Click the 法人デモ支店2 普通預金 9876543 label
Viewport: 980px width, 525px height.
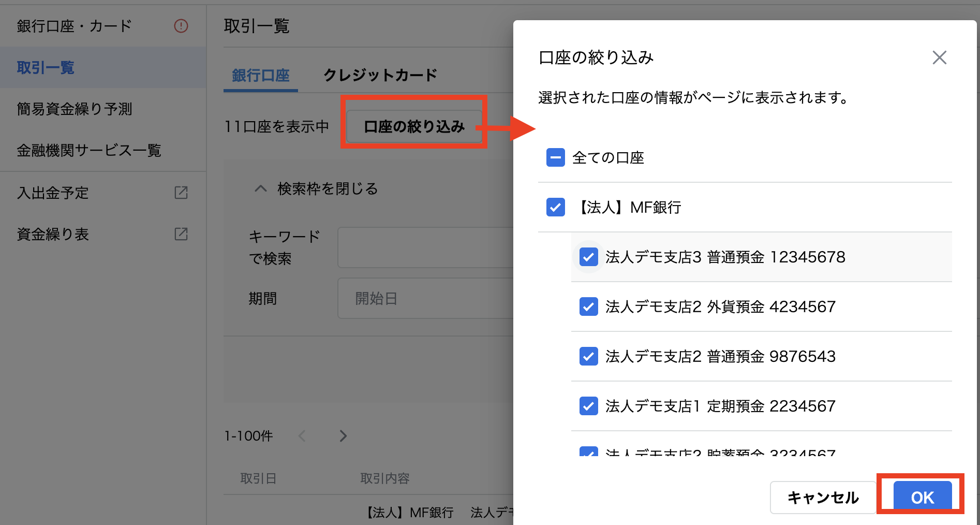coord(720,356)
